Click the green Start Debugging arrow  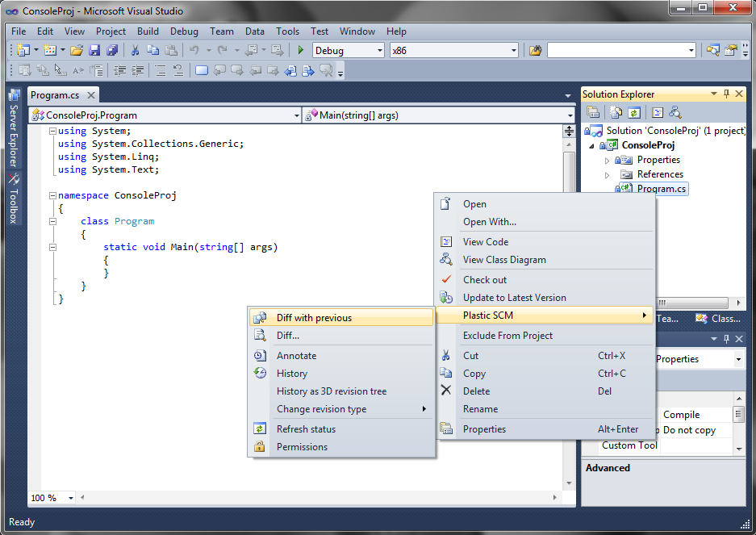301,50
